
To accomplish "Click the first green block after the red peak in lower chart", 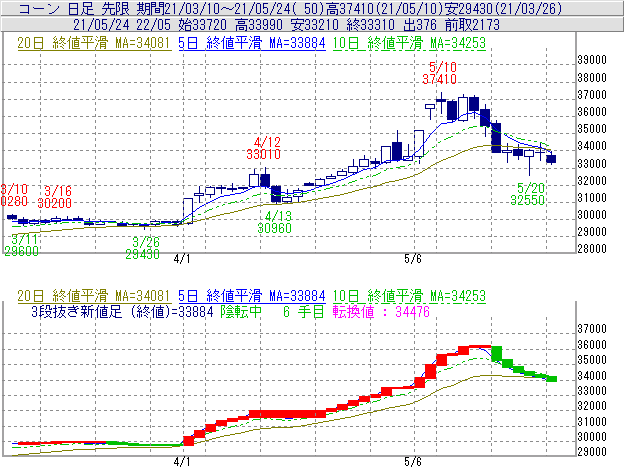I will coord(497,354).
